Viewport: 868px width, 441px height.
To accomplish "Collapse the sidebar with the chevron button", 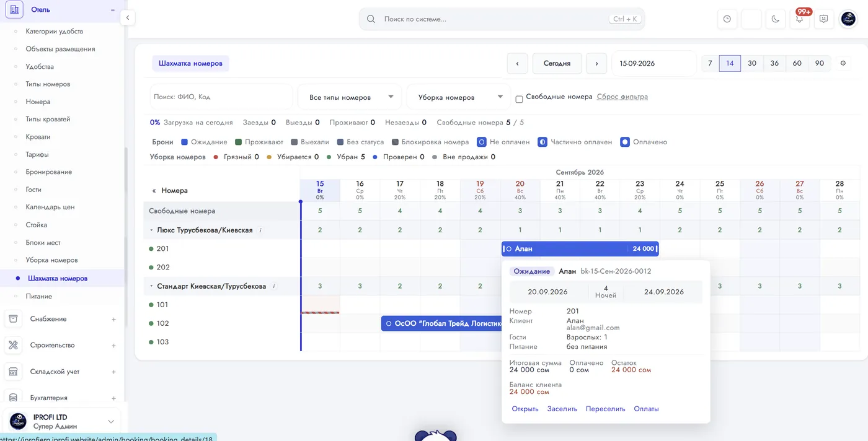I will 127,18.
